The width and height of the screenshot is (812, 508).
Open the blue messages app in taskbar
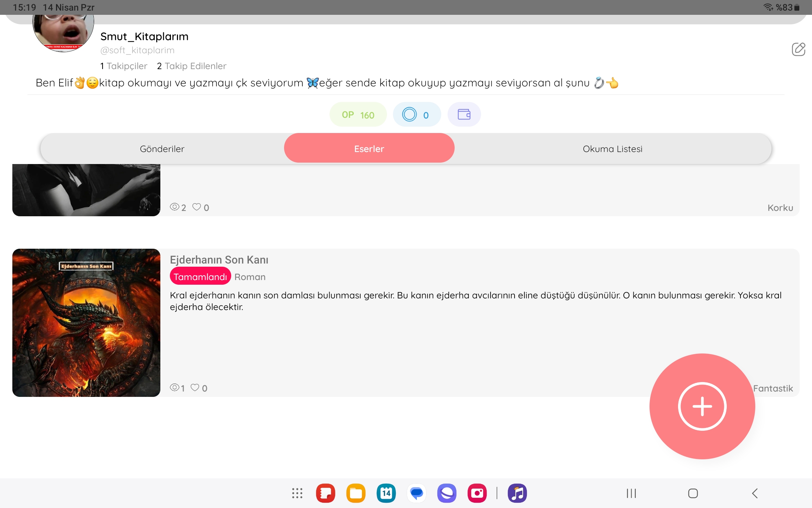(417, 493)
